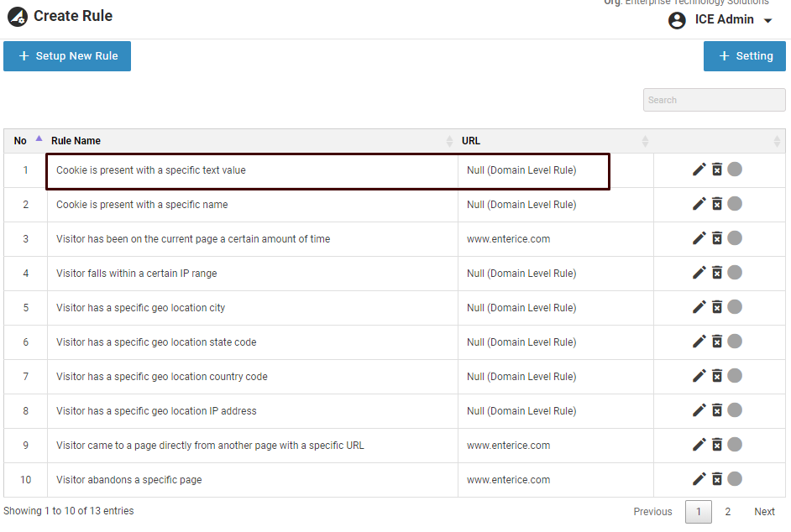The width and height of the screenshot is (791, 532).
Task: Delete the 'Visitor abandons a specific page' rule
Action: (717, 479)
